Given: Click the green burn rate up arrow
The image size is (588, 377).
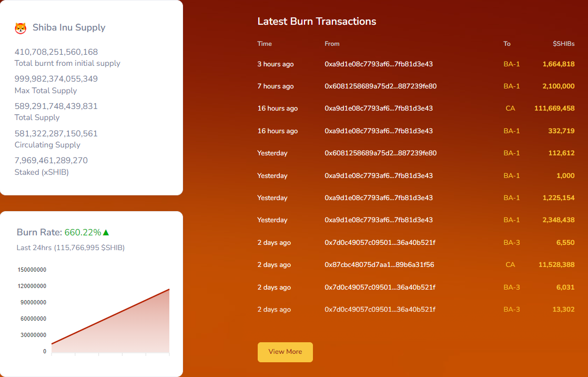Looking at the screenshot, I should [106, 232].
